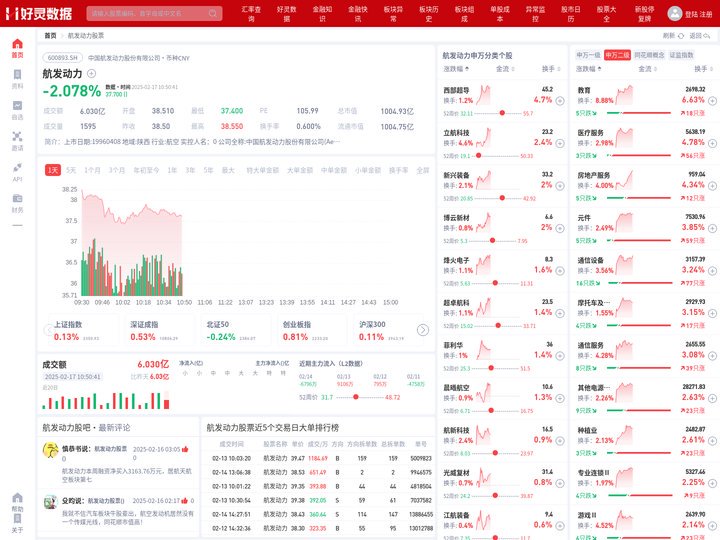Click 立航科技 52周价 range marker
Screen dimensions: 720x540
click(x=478, y=156)
